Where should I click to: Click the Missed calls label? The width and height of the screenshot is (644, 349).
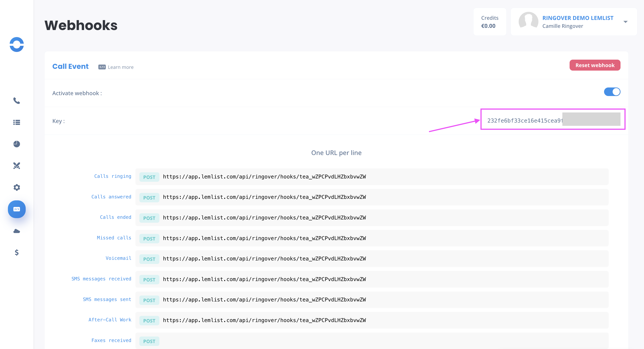coord(114,238)
